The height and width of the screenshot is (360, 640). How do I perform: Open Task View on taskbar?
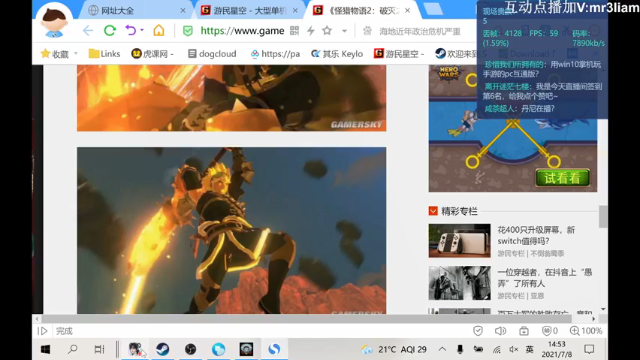point(99,349)
